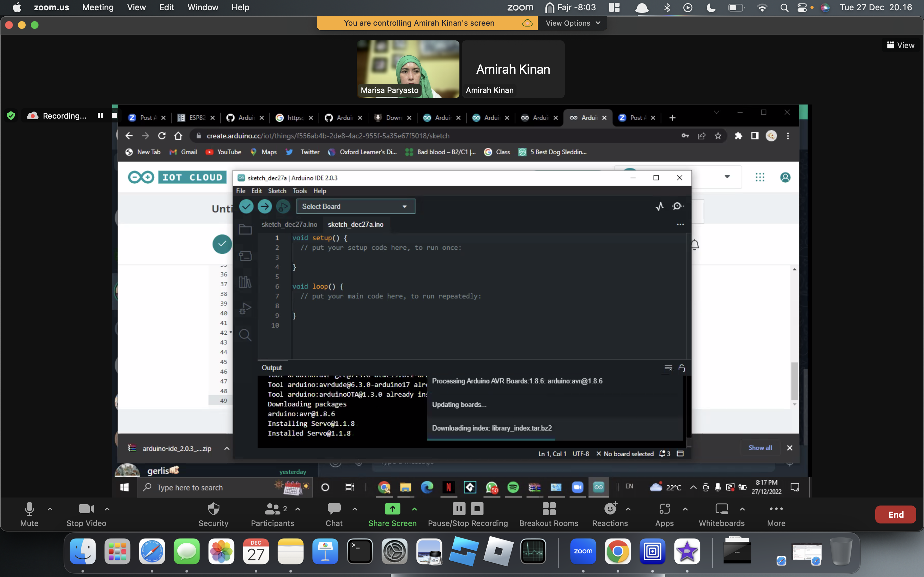This screenshot has height=577, width=924.
Task: Open the Tools menu in Arduino IDE
Action: pos(299,191)
